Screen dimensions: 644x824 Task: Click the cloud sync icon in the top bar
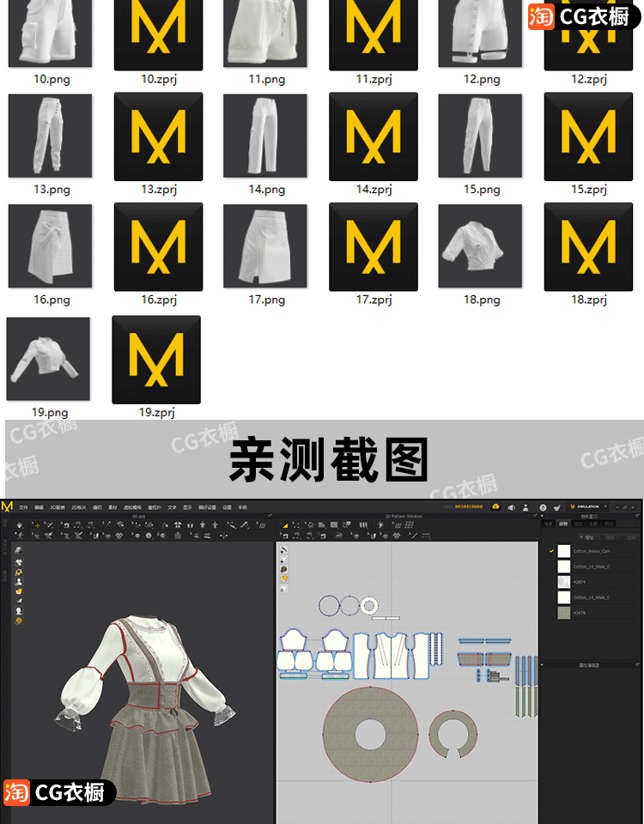point(495,507)
